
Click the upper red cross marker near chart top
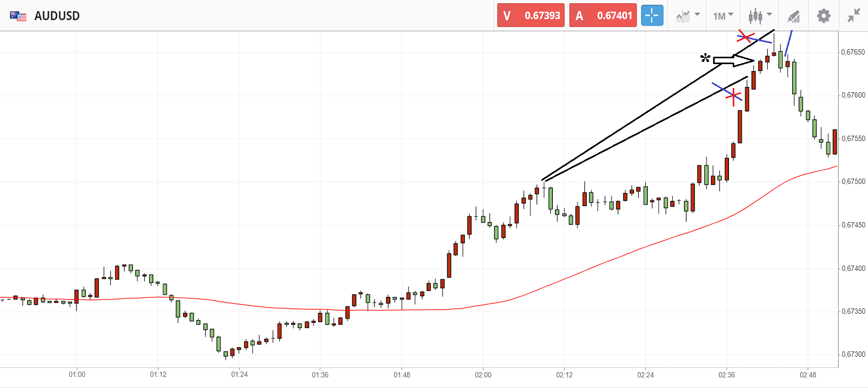(746, 37)
